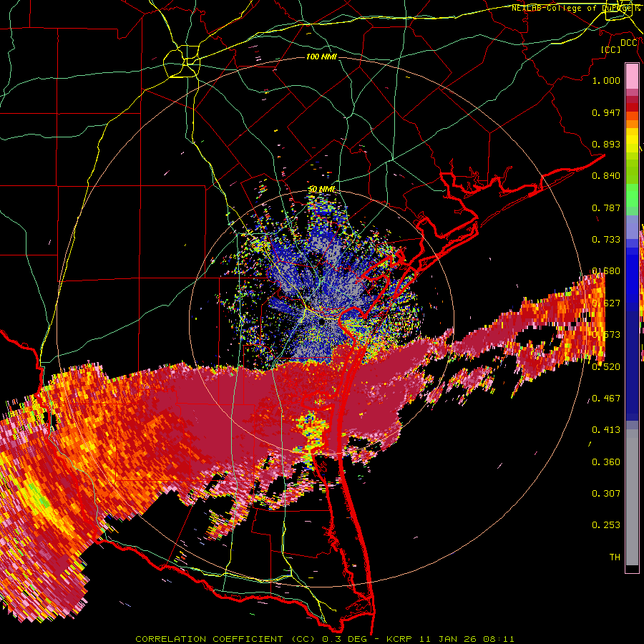Select the 0.947 legend value
The width and height of the screenshot is (644, 644).
tap(606, 112)
